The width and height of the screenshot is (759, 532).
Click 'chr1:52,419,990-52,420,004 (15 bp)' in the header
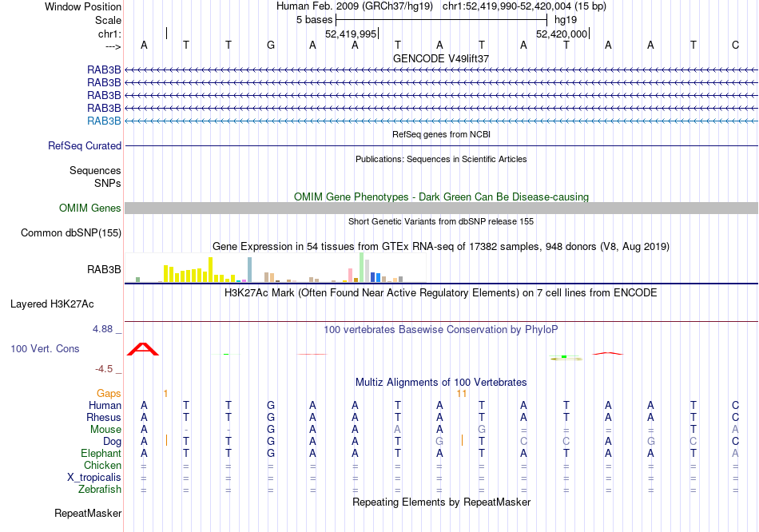tap(524, 6)
